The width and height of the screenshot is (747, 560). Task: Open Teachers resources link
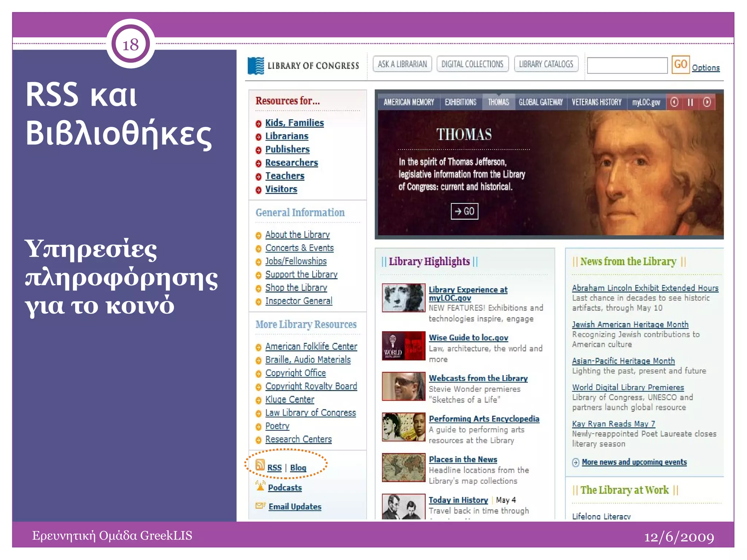(x=285, y=176)
